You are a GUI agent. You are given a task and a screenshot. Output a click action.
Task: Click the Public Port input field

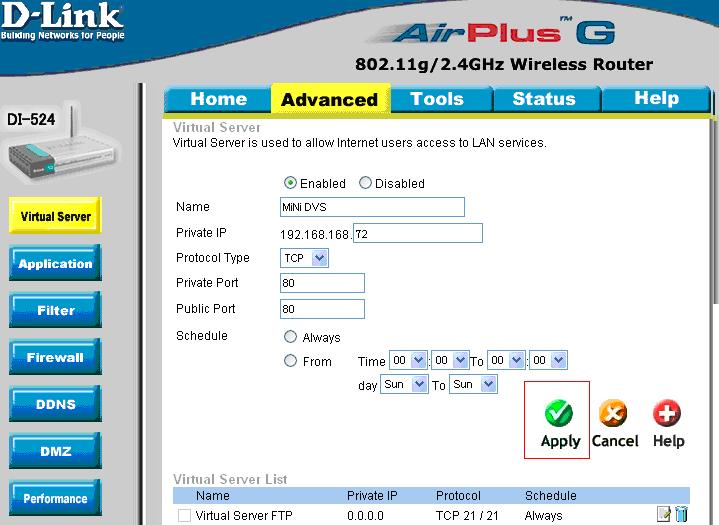coord(322,309)
